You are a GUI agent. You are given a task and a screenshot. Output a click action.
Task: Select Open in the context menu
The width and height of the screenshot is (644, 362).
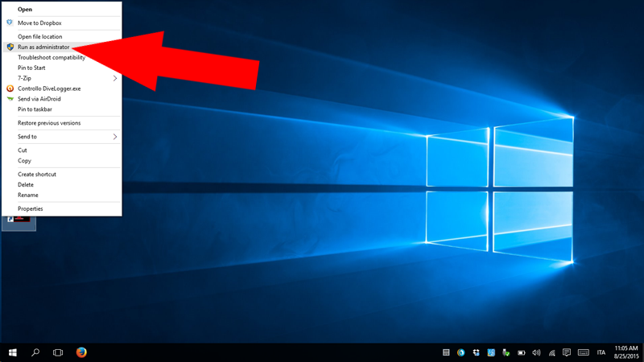coord(62,9)
